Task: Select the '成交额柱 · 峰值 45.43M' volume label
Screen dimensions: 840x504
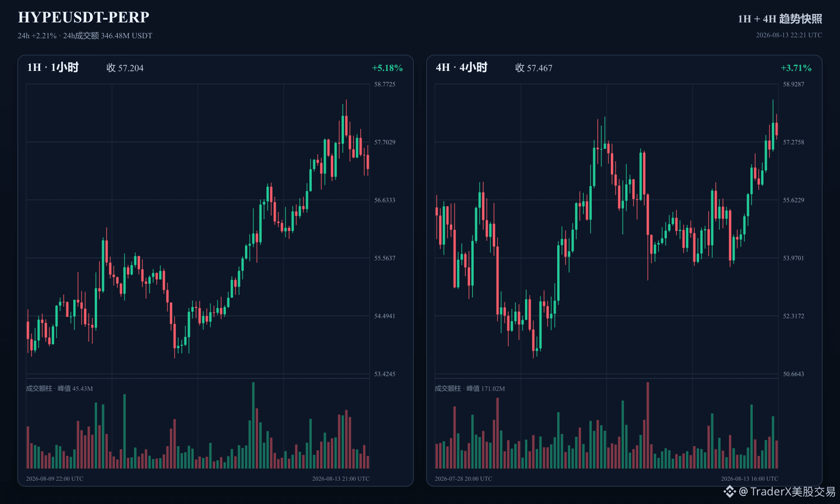Action: (59, 388)
